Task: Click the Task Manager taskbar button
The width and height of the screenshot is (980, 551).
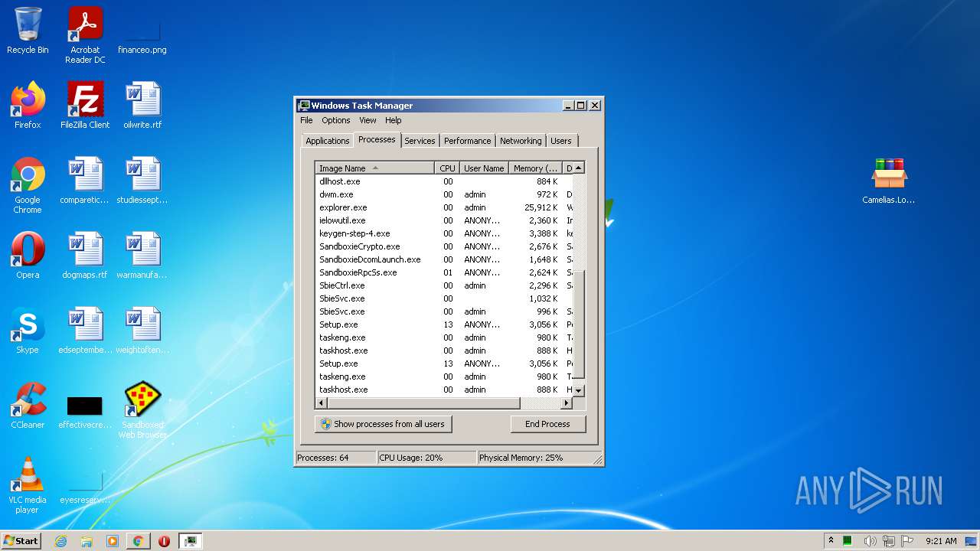Action: click(x=190, y=541)
